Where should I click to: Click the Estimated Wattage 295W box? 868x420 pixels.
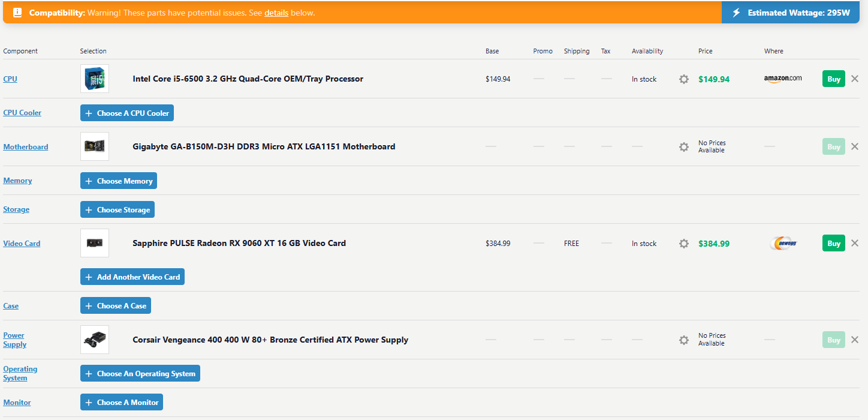[790, 13]
